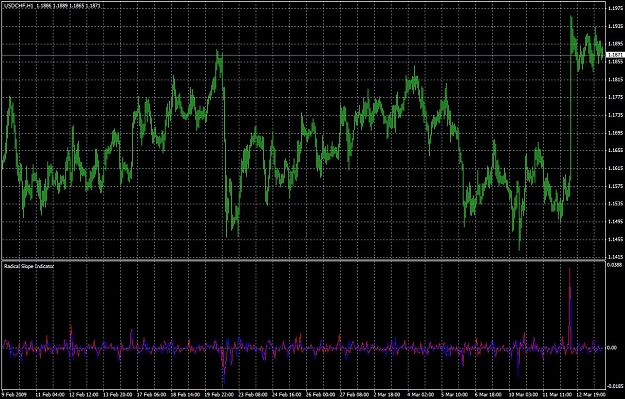625x399 pixels.
Task: Click the 13 Feb 20:00 time label
Action: click(x=118, y=395)
